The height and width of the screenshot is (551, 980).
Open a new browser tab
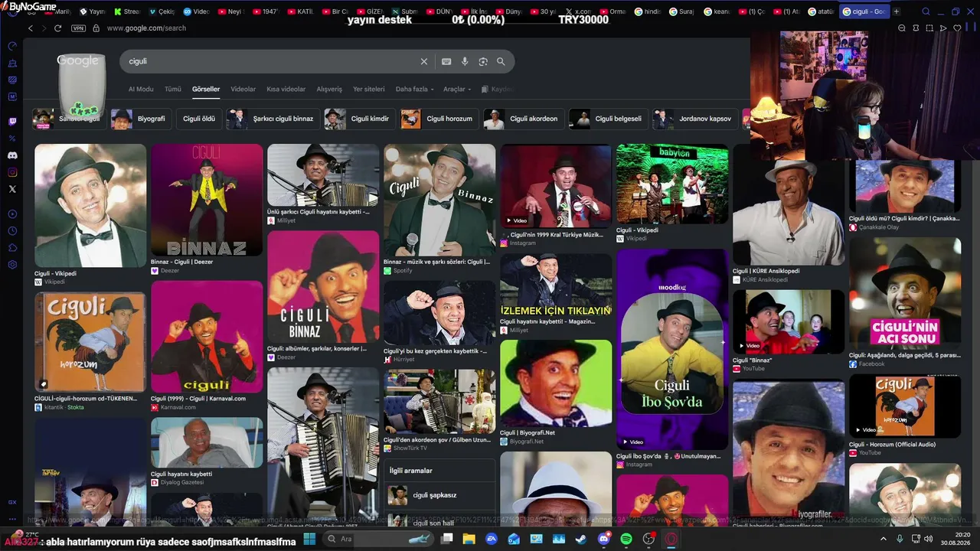[x=897, y=11]
